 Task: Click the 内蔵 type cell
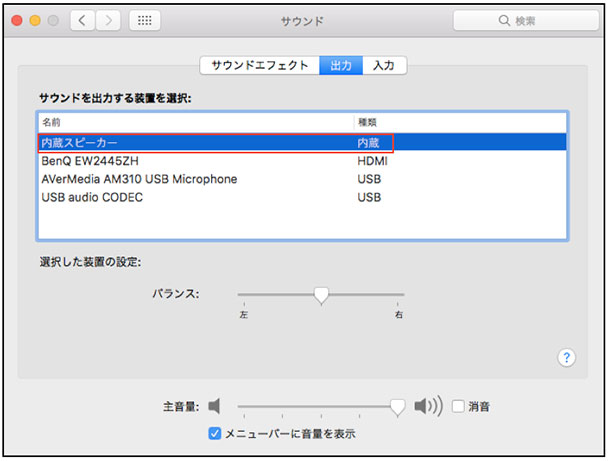coord(368,143)
